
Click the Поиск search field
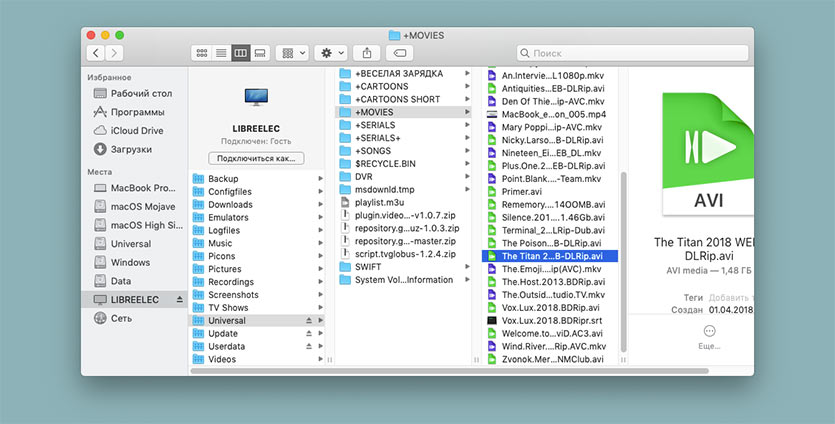pyautogui.click(x=630, y=52)
